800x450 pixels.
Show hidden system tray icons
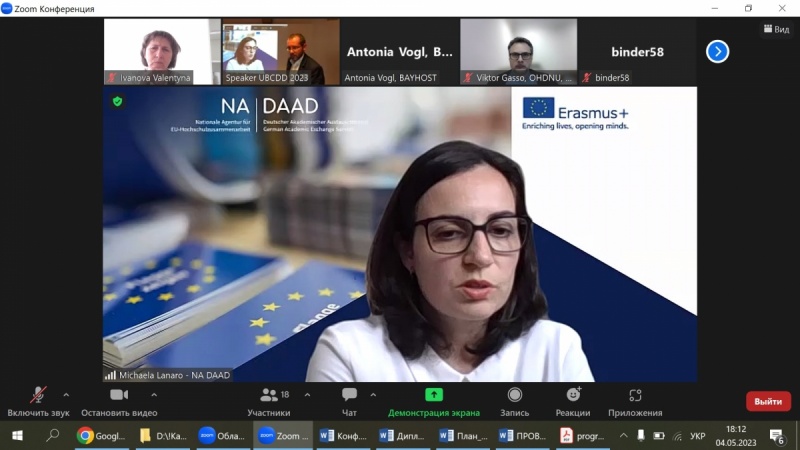coord(624,436)
